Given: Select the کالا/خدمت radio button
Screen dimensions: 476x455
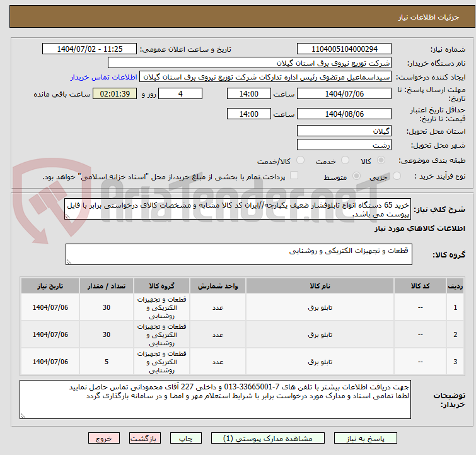Looking at the screenshot, I should click(x=300, y=160).
